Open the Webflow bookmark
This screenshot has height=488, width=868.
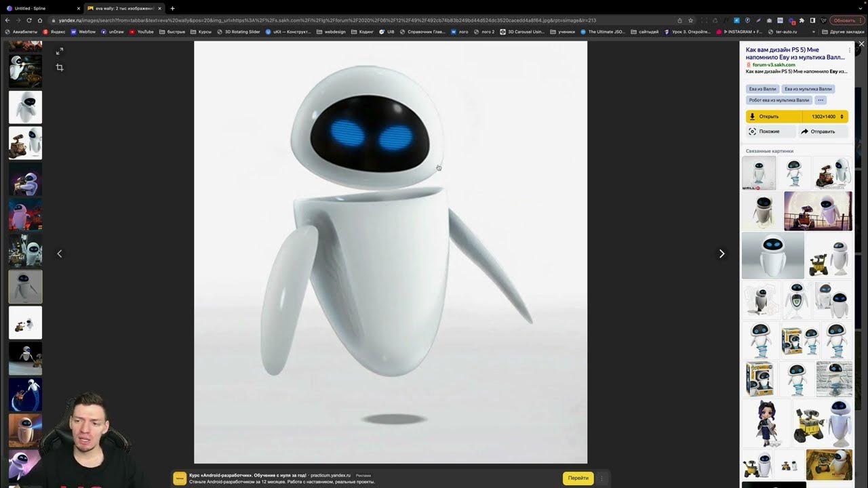(83, 32)
